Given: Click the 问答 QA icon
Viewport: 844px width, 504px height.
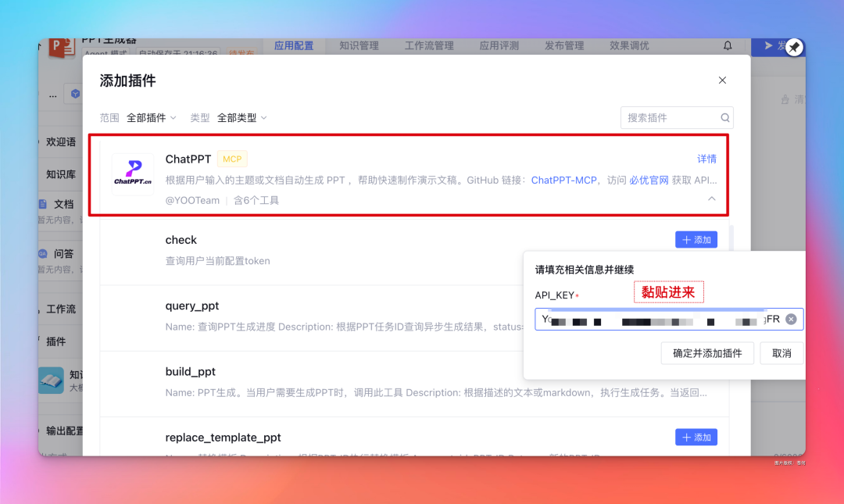Looking at the screenshot, I should click(x=42, y=254).
